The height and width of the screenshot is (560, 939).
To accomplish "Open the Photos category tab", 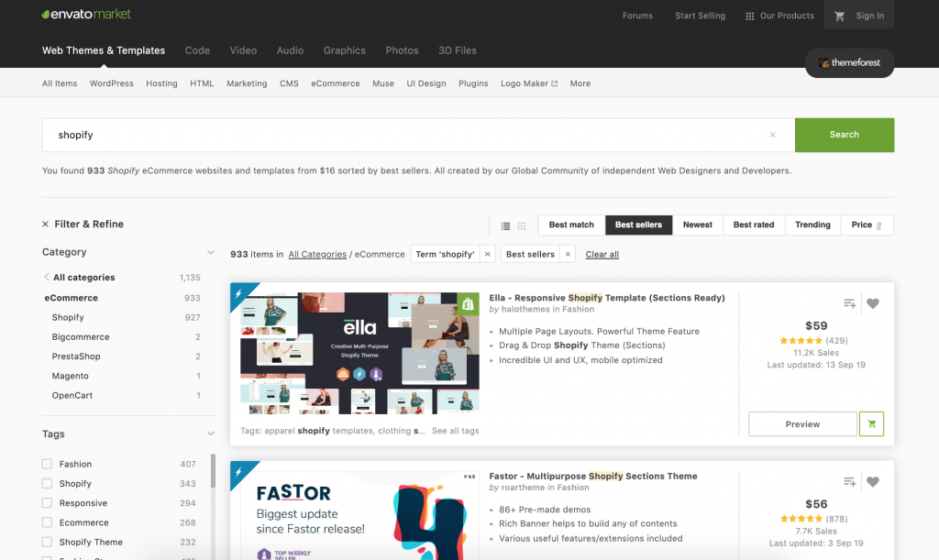I will click(402, 50).
